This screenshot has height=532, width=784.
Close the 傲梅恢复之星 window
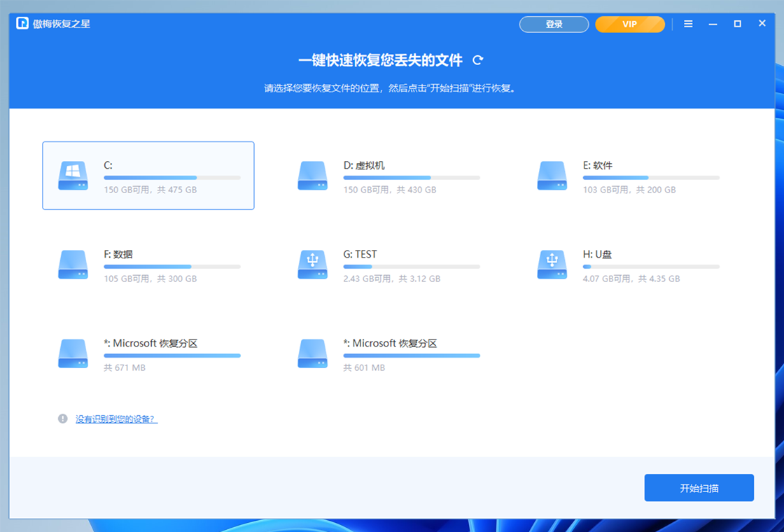[x=762, y=24]
